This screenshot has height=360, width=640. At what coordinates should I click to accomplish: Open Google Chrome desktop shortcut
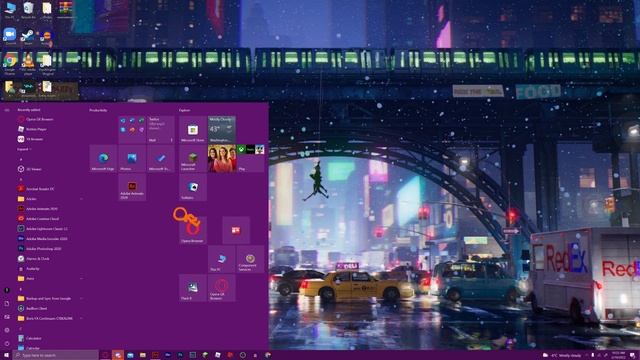10,64
